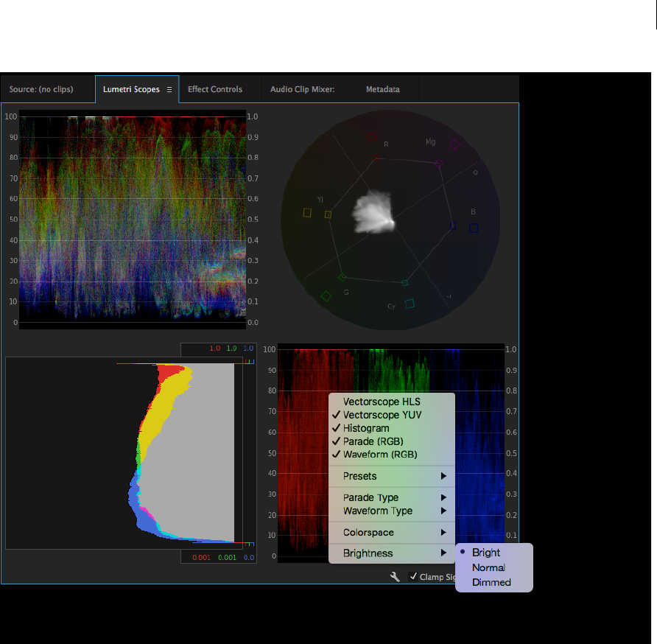The height and width of the screenshot is (644, 657).
Task: Click the yellow Yl target box on vectorscope
Action: coord(307,213)
